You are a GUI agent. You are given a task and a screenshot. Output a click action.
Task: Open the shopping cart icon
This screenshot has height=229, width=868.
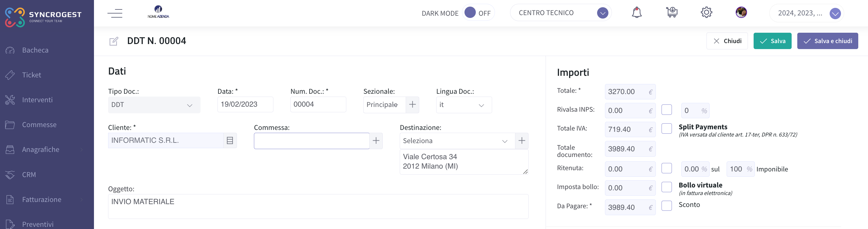(672, 13)
